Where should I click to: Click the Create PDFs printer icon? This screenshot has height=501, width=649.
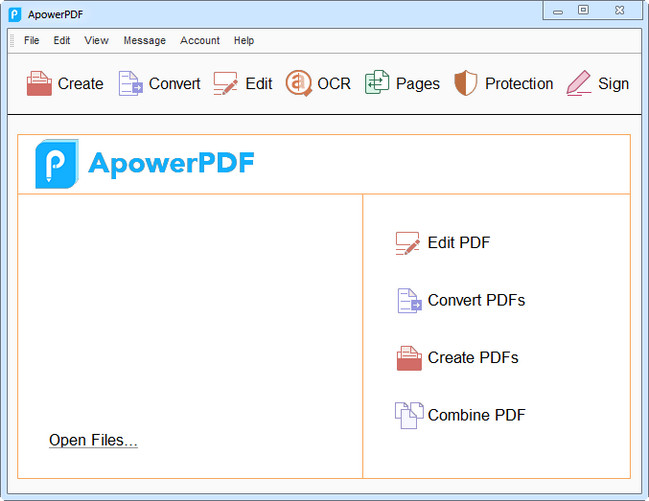[x=409, y=358]
